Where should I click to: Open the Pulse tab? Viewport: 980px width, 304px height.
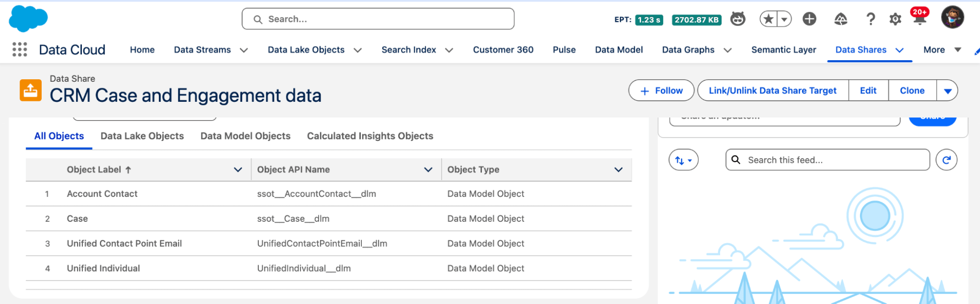pyautogui.click(x=564, y=49)
